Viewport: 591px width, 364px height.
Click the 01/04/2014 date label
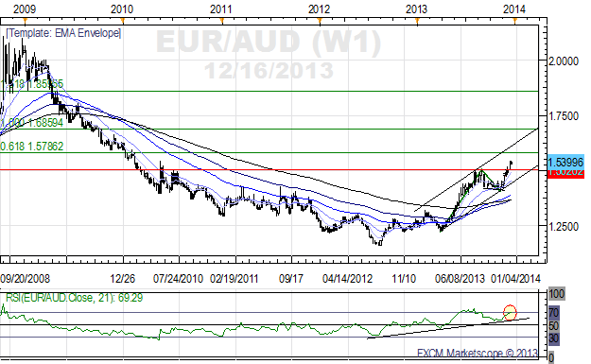click(515, 279)
